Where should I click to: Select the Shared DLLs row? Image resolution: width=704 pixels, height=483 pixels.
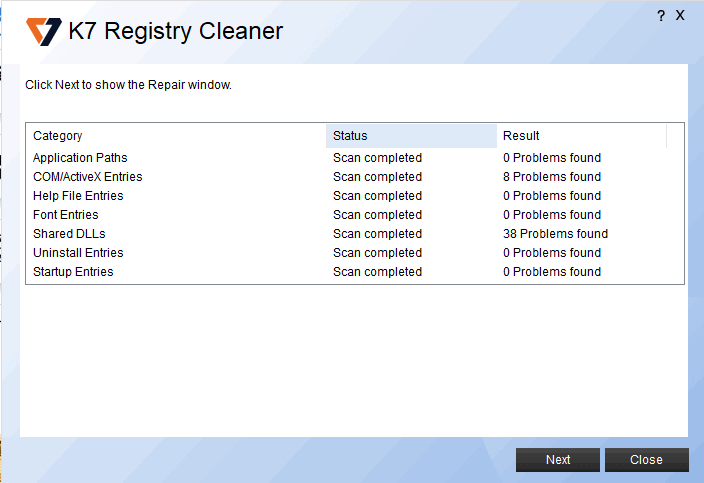(x=355, y=234)
